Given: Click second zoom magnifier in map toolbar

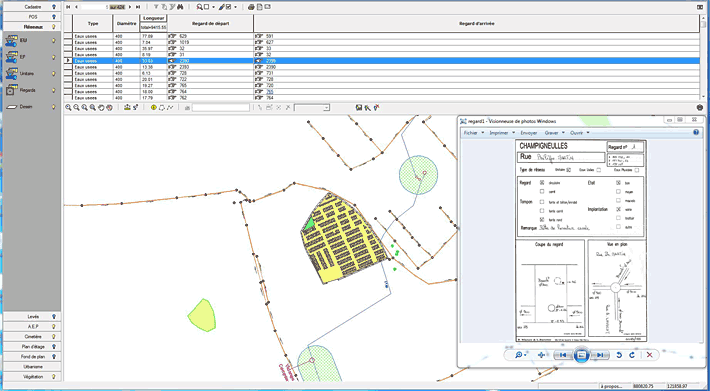Looking at the screenshot, I should tap(76, 108).
